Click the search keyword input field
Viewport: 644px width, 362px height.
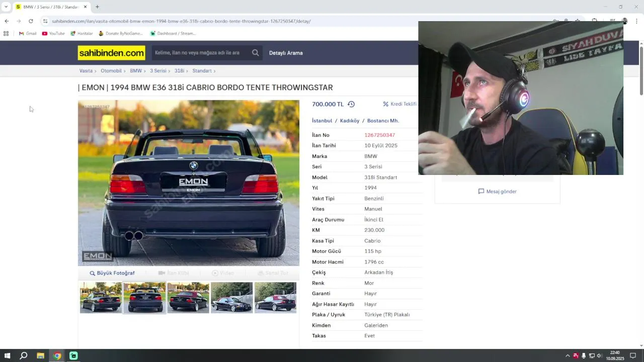(x=200, y=53)
